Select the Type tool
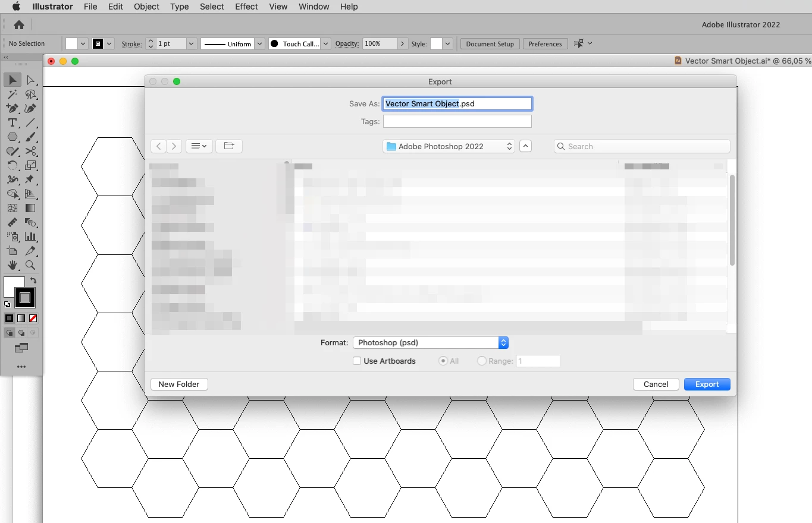 click(12, 122)
